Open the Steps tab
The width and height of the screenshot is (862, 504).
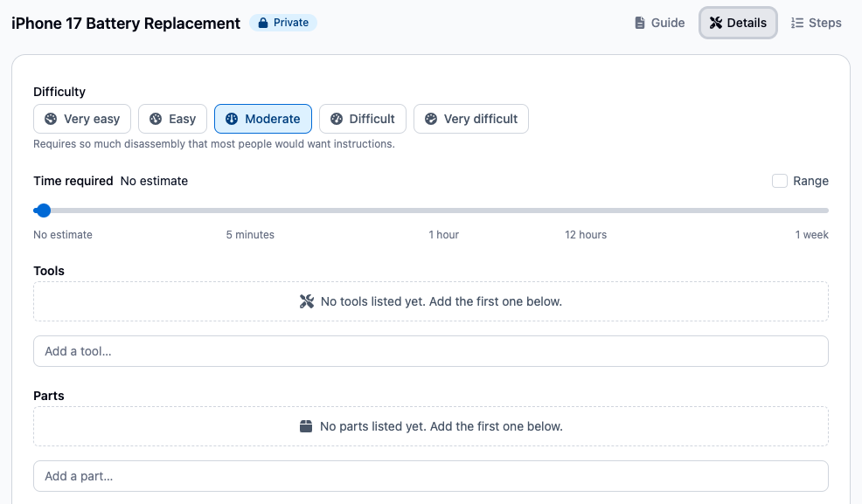pos(817,23)
